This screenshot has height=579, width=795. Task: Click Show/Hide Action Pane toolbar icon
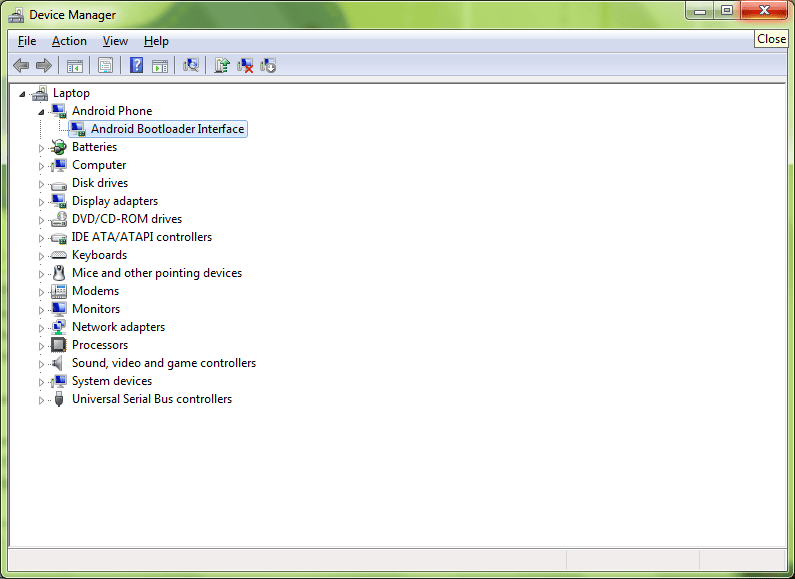(x=160, y=65)
